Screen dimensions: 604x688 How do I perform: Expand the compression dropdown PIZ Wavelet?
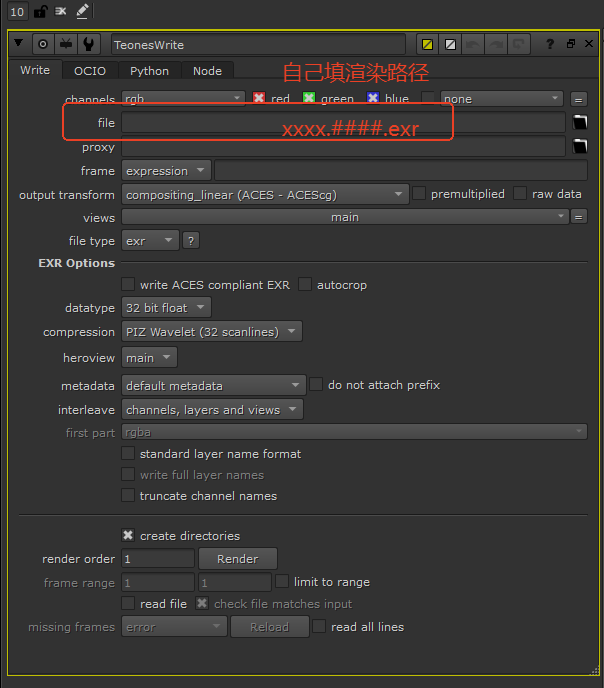click(x=212, y=332)
